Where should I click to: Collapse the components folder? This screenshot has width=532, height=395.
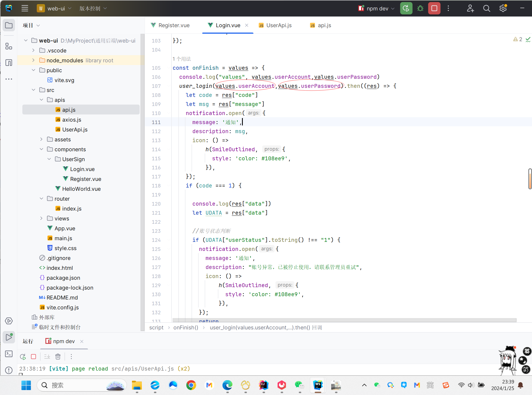(x=41, y=149)
